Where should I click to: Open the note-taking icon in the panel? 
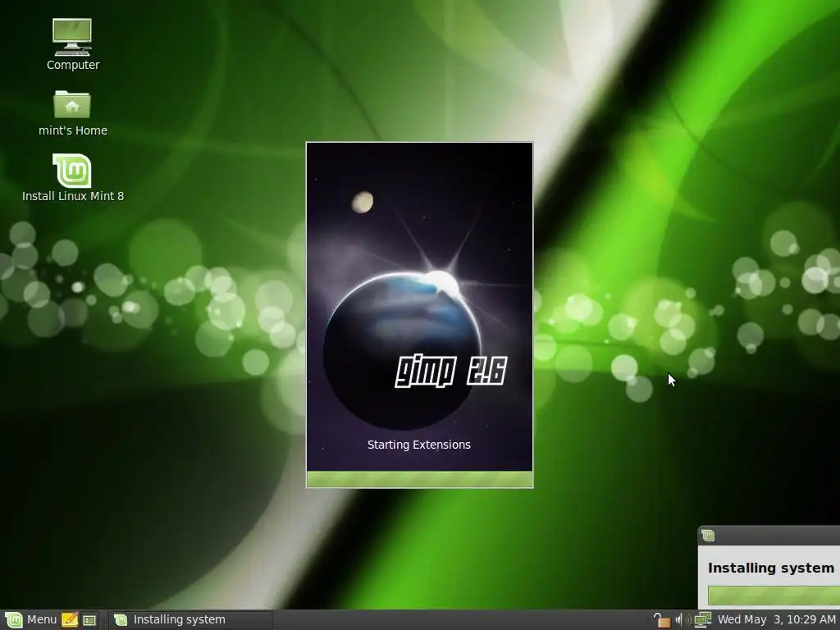click(x=70, y=620)
